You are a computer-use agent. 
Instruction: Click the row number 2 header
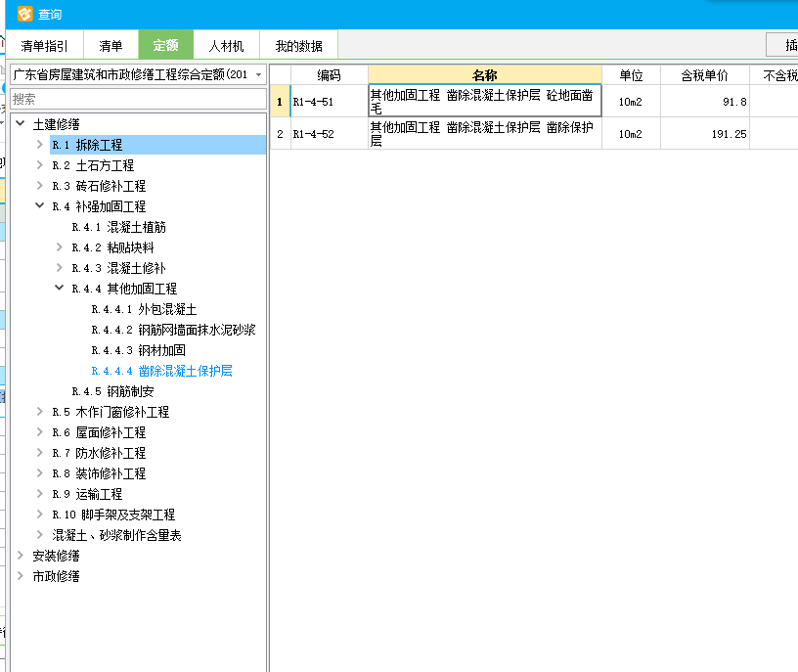coord(280,134)
